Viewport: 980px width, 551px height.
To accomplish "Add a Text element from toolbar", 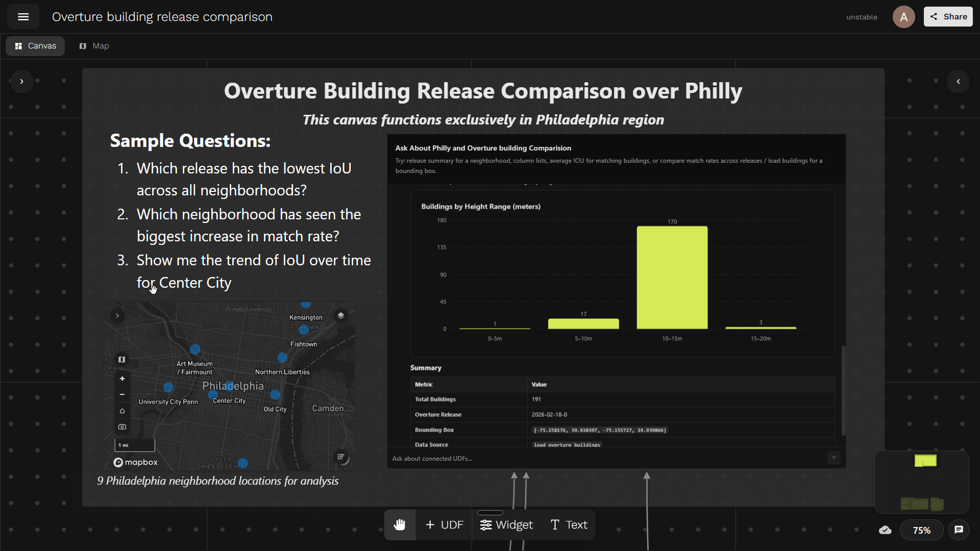I will tap(569, 525).
